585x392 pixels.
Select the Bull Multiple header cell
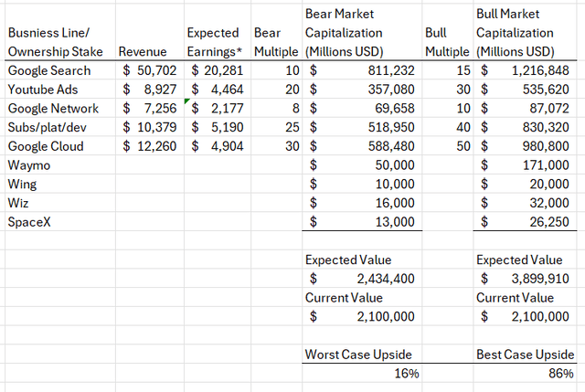pyautogui.click(x=447, y=33)
